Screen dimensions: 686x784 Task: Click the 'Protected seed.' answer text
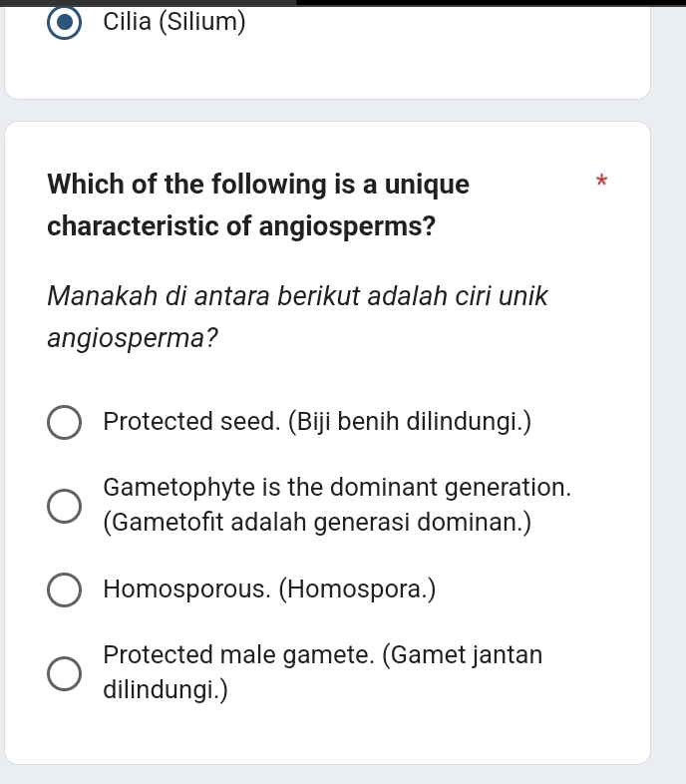tap(191, 422)
